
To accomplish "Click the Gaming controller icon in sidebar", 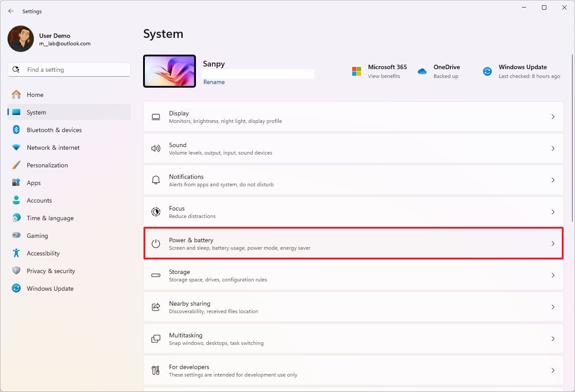I will coord(16,236).
